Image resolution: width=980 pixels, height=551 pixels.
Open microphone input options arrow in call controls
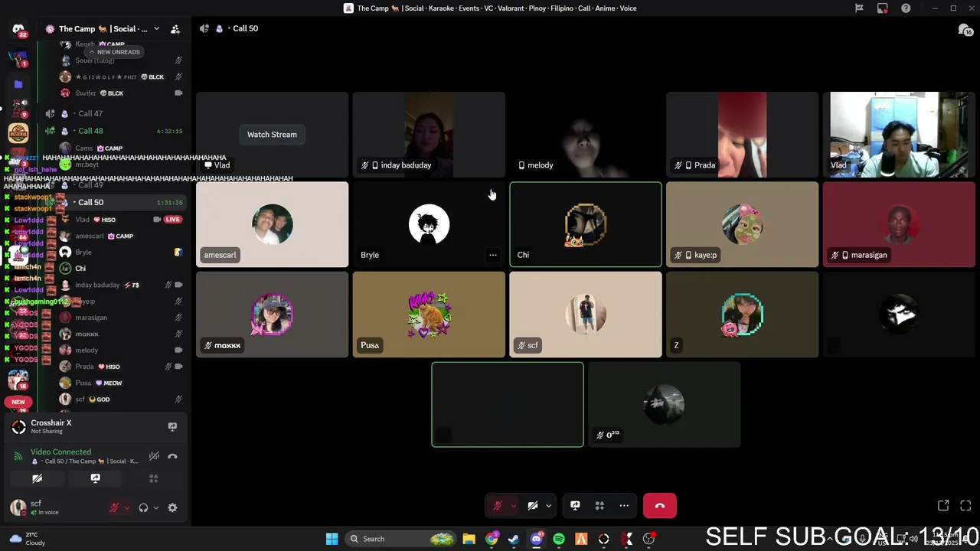click(x=513, y=506)
